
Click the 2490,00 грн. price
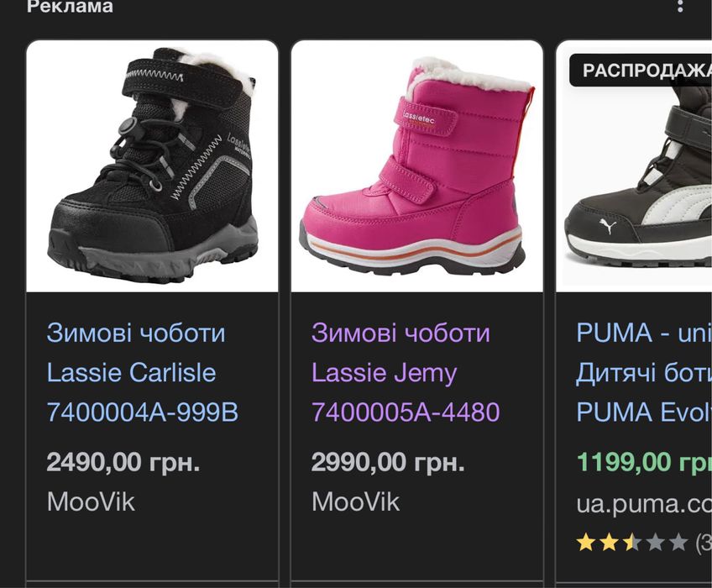pos(123,462)
